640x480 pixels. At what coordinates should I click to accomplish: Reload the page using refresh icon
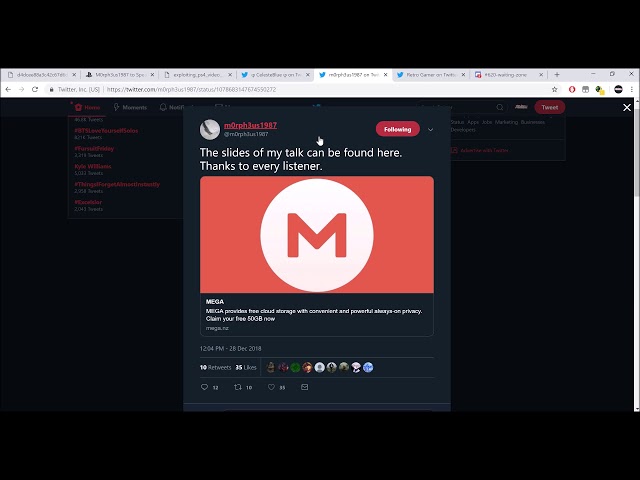tap(35, 89)
